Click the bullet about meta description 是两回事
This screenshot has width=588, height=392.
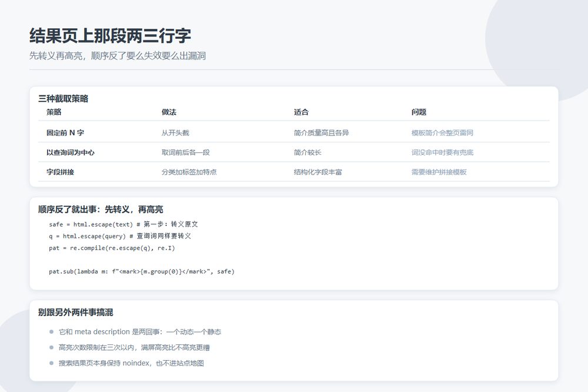pos(140,332)
